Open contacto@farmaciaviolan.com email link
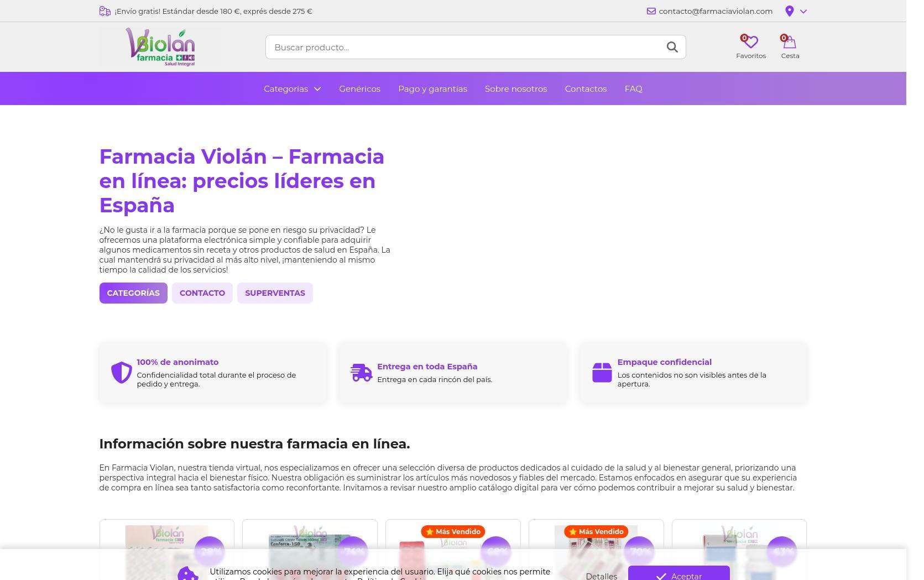 point(715,11)
